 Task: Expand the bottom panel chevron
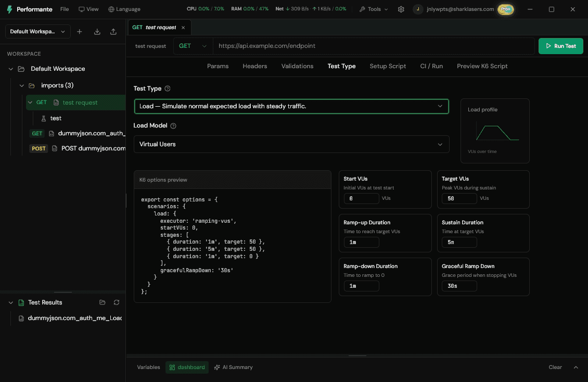coord(576,367)
